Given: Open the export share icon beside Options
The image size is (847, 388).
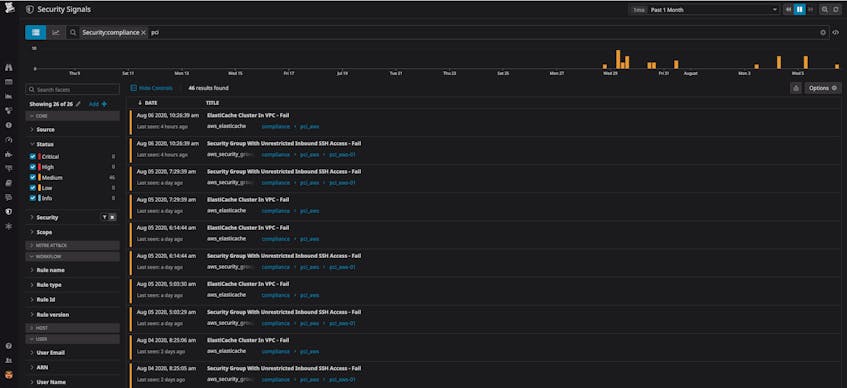Looking at the screenshot, I should [x=796, y=88].
